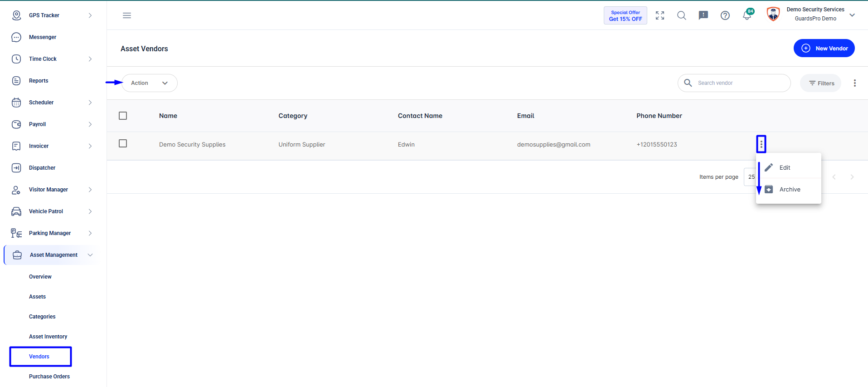Click the feedback message icon

tap(703, 15)
